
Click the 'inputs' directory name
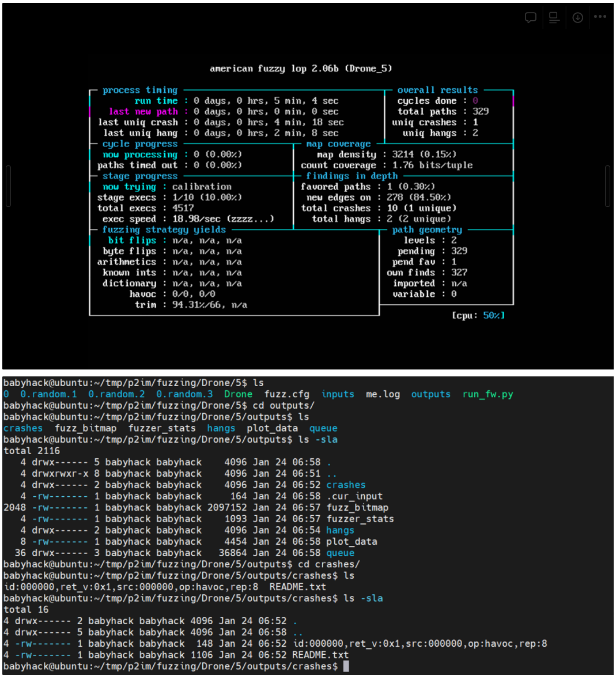(338, 394)
